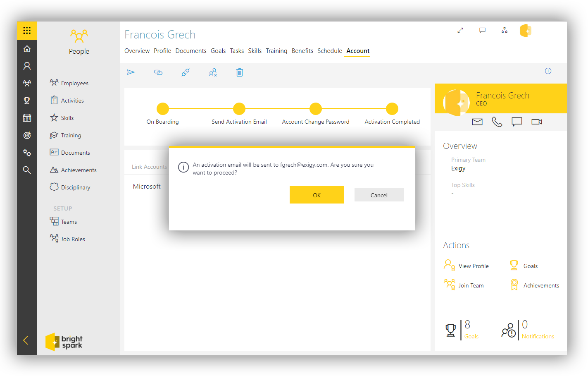The image size is (588, 376).
Task: Open Documents in the People menu
Action: coord(70,153)
